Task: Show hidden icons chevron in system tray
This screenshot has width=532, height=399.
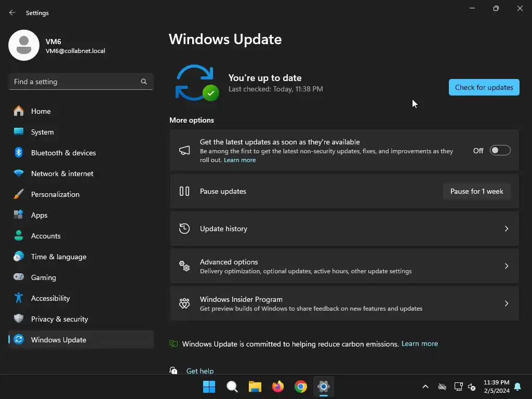Action: pos(425,387)
